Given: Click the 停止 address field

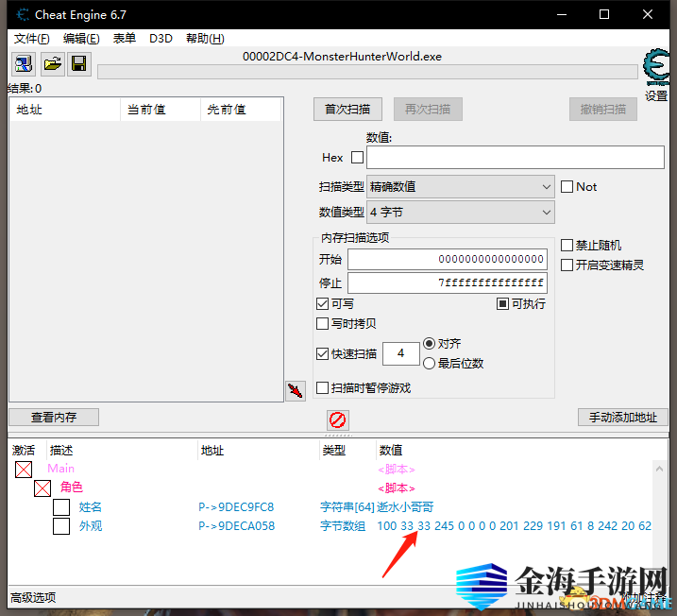Looking at the screenshot, I should 448,282.
